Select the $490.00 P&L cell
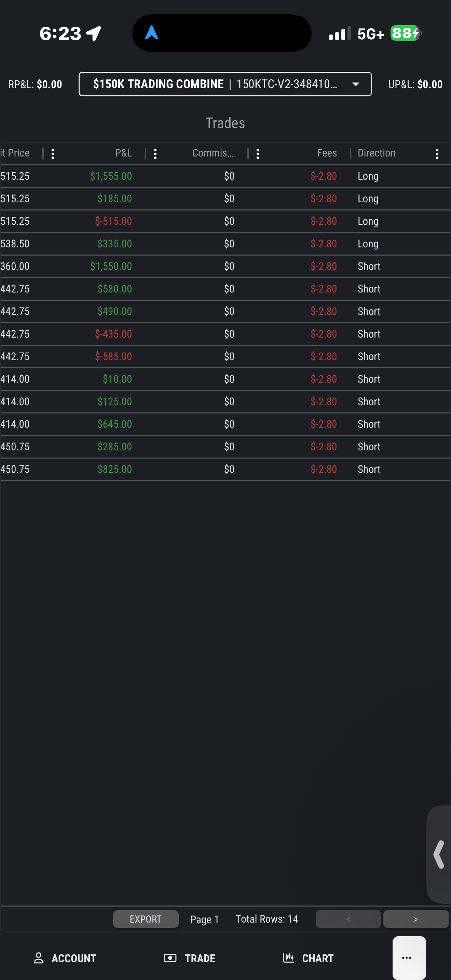Image resolution: width=451 pixels, height=980 pixels. (x=115, y=311)
